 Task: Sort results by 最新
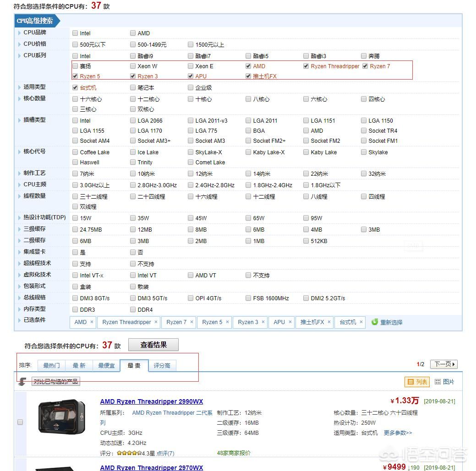click(x=79, y=365)
